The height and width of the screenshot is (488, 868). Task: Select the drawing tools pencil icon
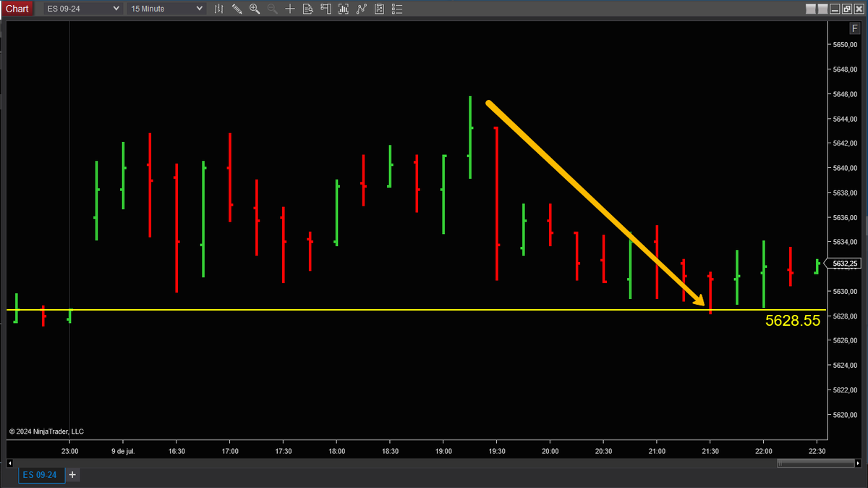237,9
